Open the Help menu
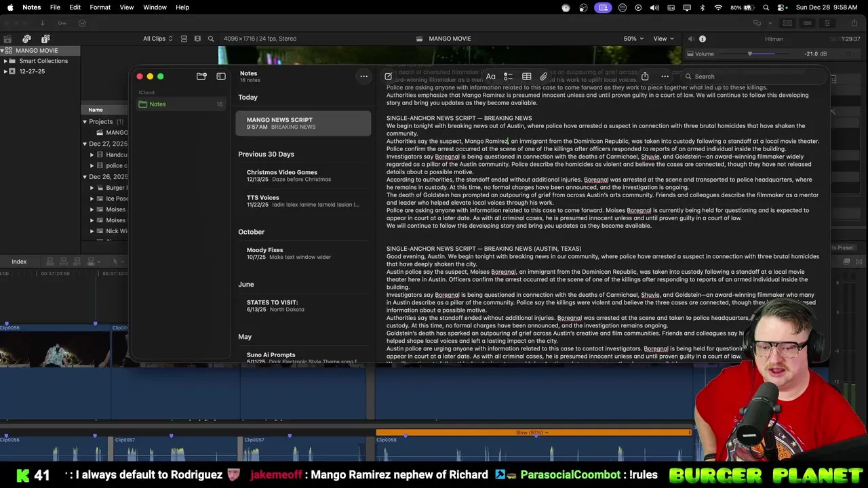This screenshot has width=868, height=488. click(x=182, y=7)
